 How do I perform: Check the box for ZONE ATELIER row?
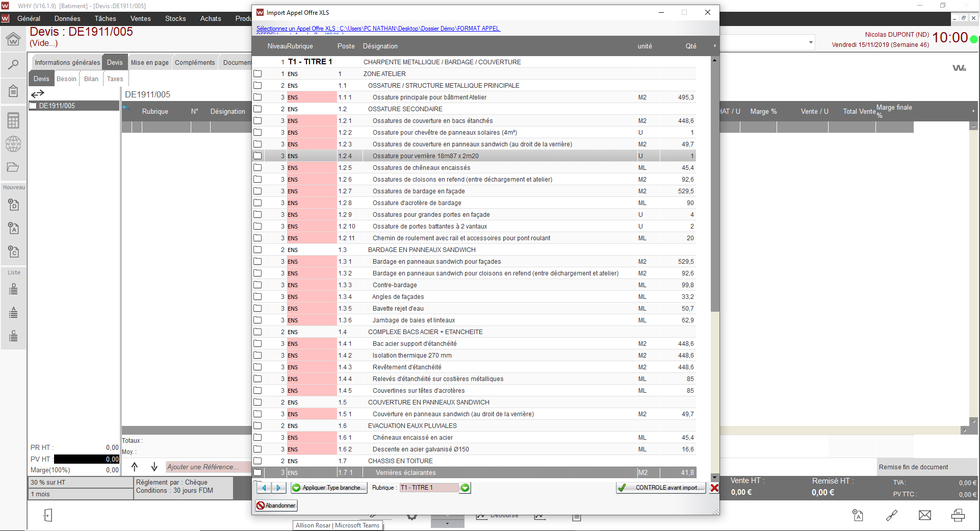tap(258, 74)
